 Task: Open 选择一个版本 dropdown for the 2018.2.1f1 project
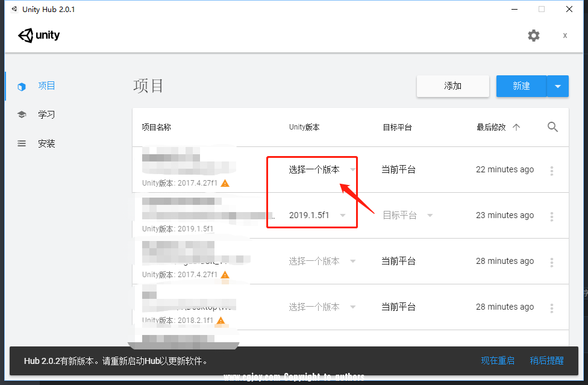[x=322, y=307]
